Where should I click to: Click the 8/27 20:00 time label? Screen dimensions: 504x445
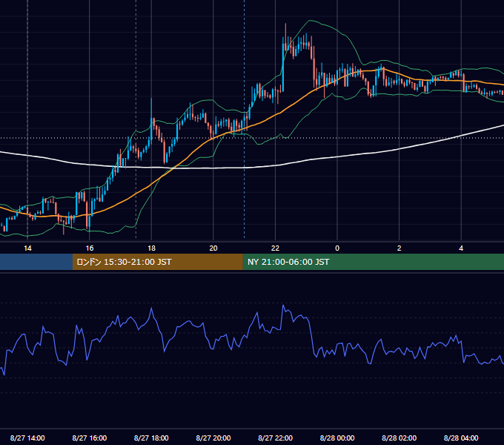(213, 438)
